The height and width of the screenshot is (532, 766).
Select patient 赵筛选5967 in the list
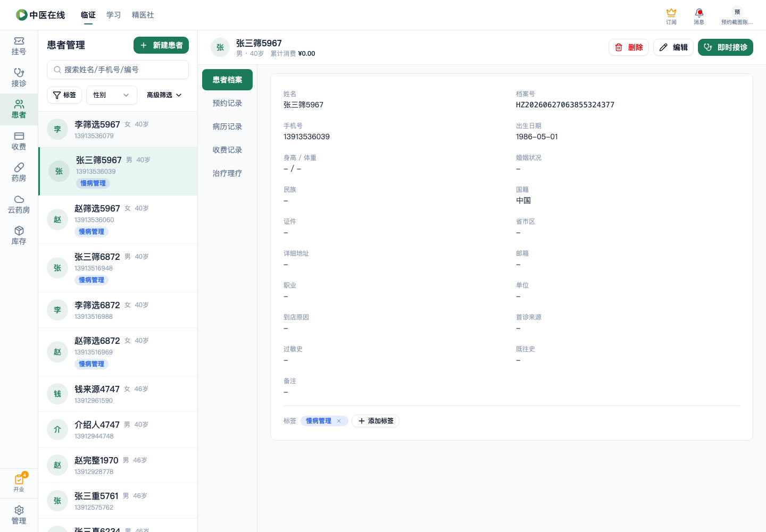coord(118,219)
